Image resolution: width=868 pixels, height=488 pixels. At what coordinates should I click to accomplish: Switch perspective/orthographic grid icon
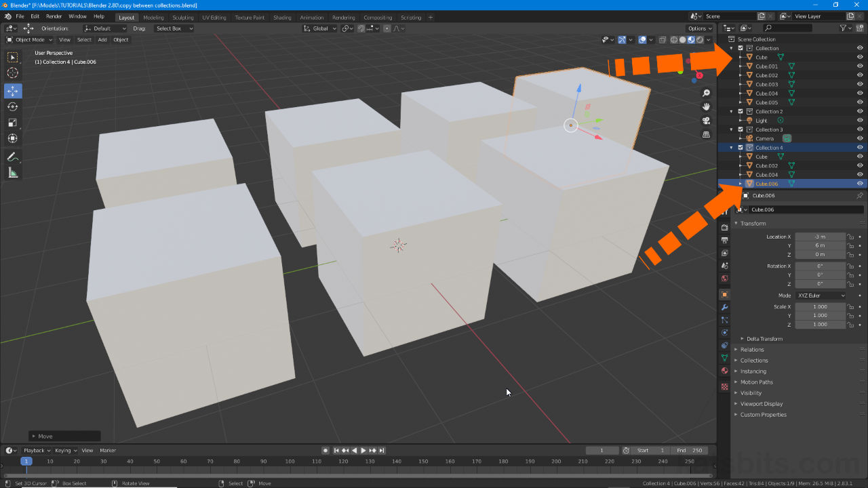(x=706, y=134)
